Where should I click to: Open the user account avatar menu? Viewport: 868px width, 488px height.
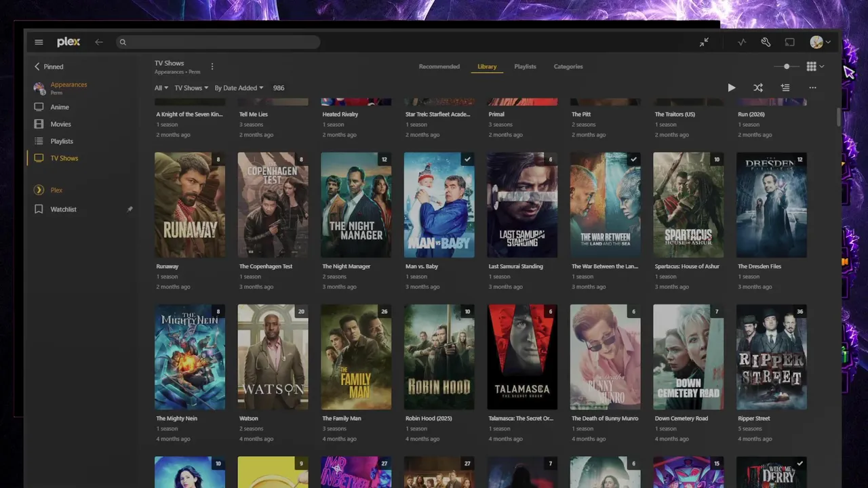tap(820, 42)
